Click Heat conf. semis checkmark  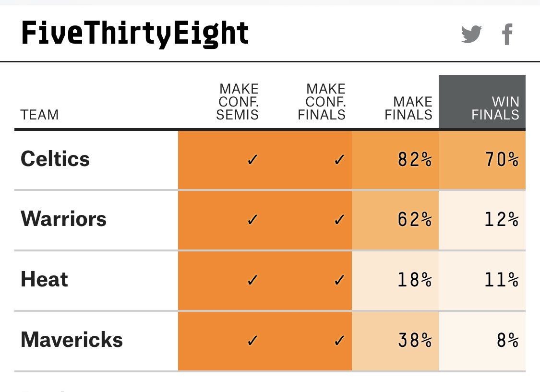[x=252, y=280]
